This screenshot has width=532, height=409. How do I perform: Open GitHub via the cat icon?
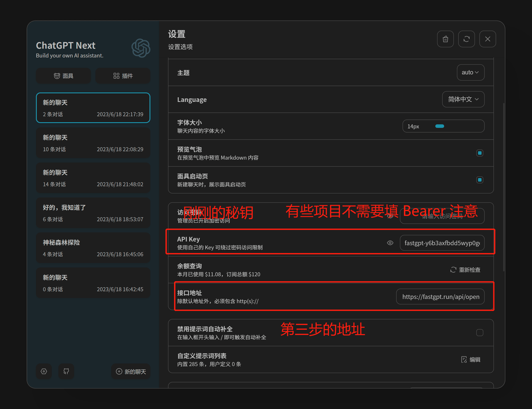coord(66,372)
